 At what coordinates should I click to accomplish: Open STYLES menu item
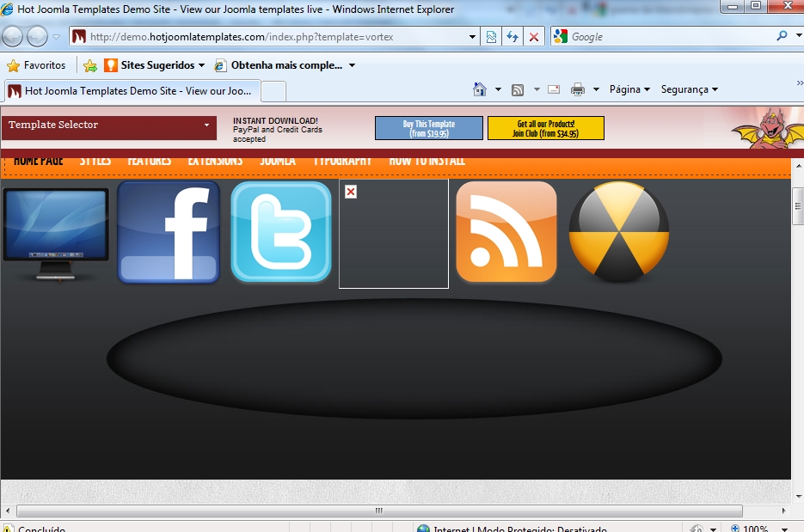coord(95,161)
